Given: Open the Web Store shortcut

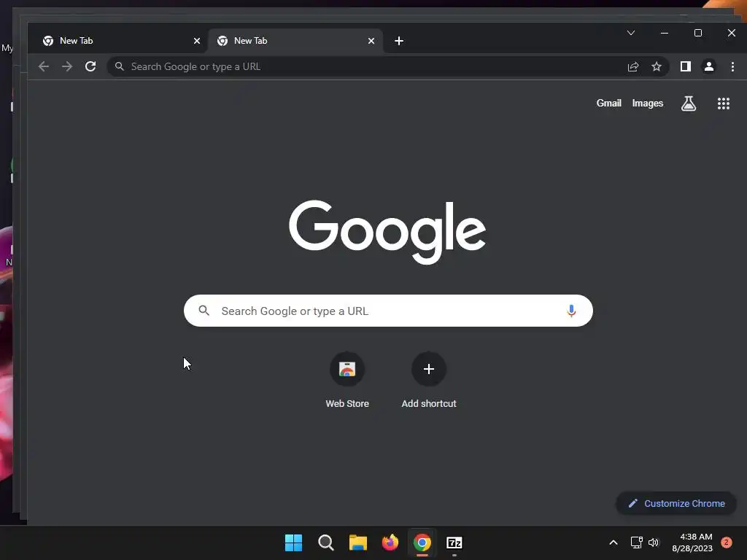Looking at the screenshot, I should pyautogui.click(x=347, y=380).
